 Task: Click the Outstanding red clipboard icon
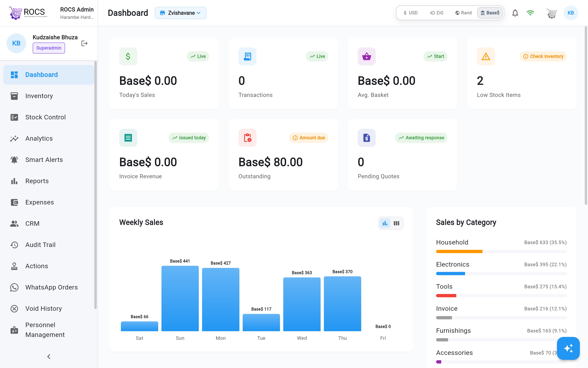tap(247, 138)
